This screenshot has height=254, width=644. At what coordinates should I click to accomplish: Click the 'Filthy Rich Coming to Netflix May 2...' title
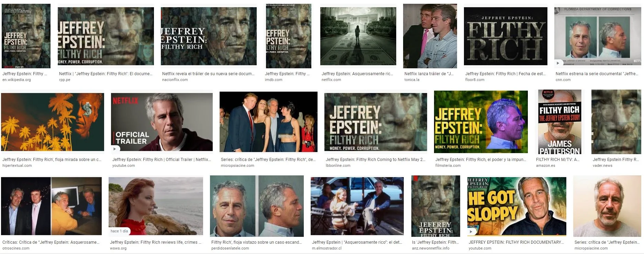(376, 160)
